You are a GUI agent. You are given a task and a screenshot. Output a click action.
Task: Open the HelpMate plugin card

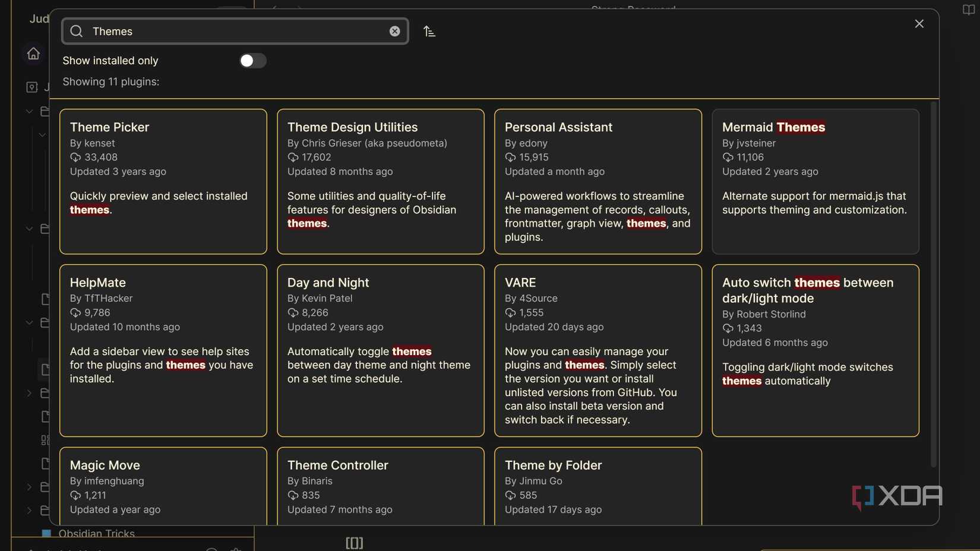(163, 350)
